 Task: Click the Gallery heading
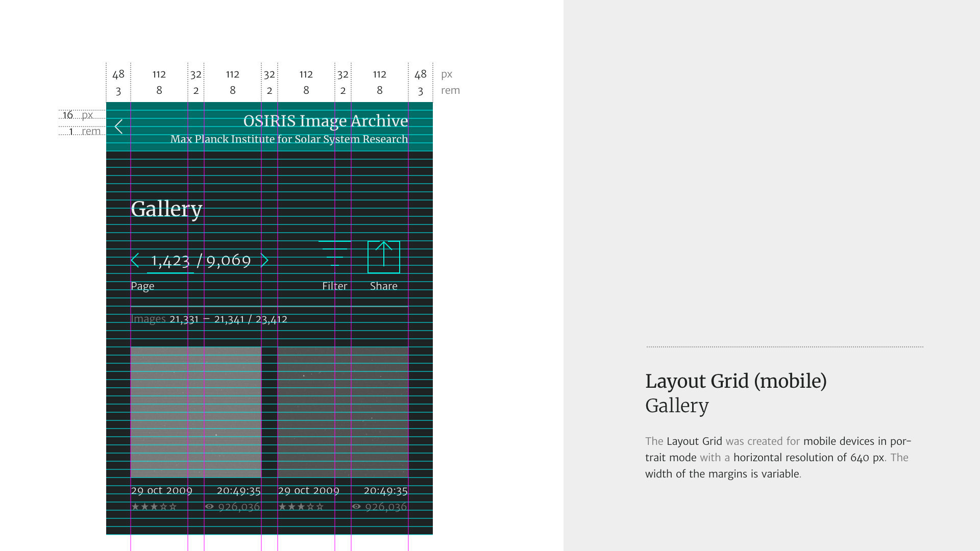point(166,209)
